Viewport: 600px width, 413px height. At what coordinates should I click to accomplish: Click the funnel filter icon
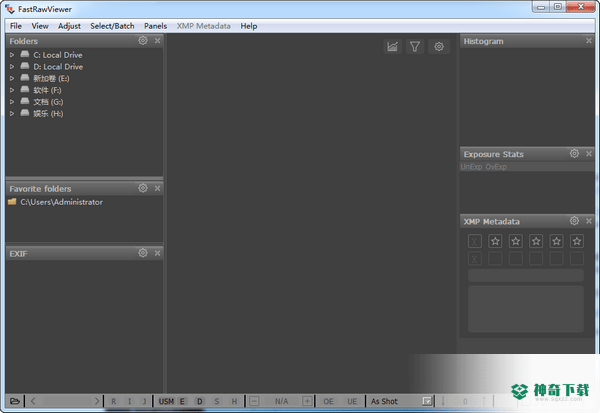pos(415,47)
